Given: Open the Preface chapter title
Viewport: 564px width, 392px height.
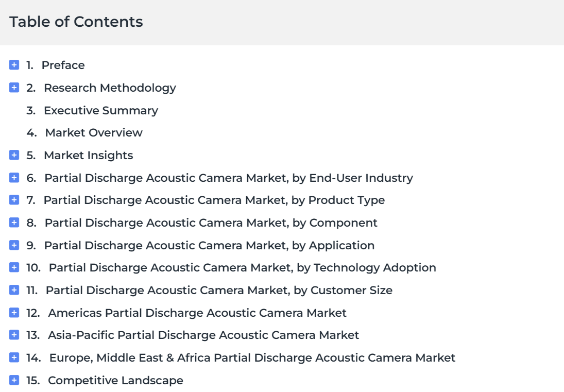Looking at the screenshot, I should [x=63, y=65].
